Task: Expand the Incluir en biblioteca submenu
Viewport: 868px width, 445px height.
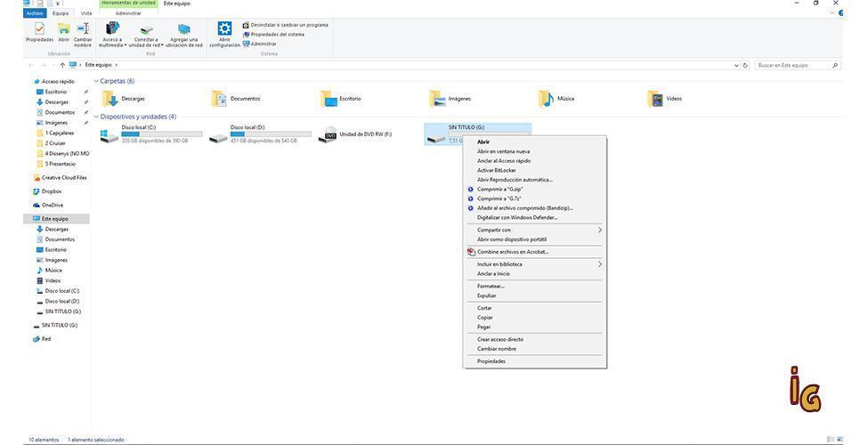Action: [x=535, y=264]
